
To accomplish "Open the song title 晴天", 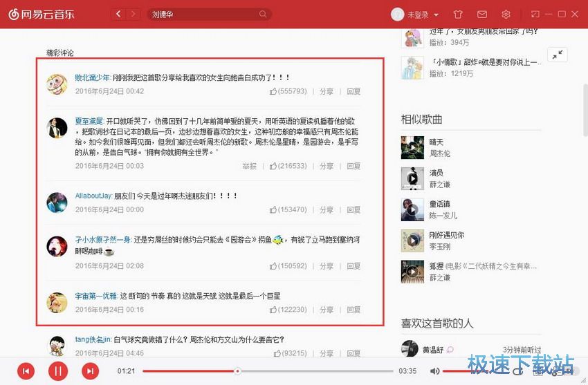I will coord(436,142).
